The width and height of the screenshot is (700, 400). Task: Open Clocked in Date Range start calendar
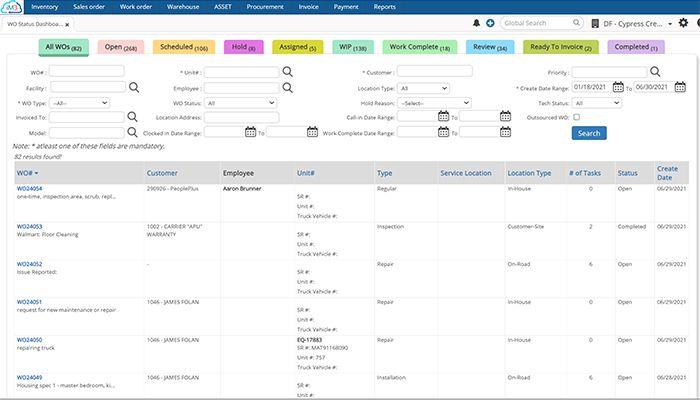click(250, 132)
